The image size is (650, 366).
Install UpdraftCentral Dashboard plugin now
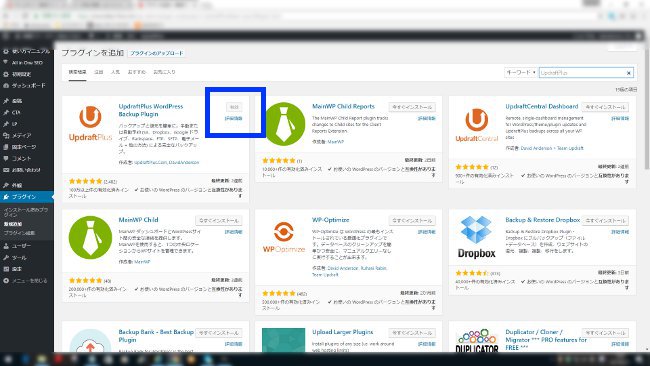605,107
